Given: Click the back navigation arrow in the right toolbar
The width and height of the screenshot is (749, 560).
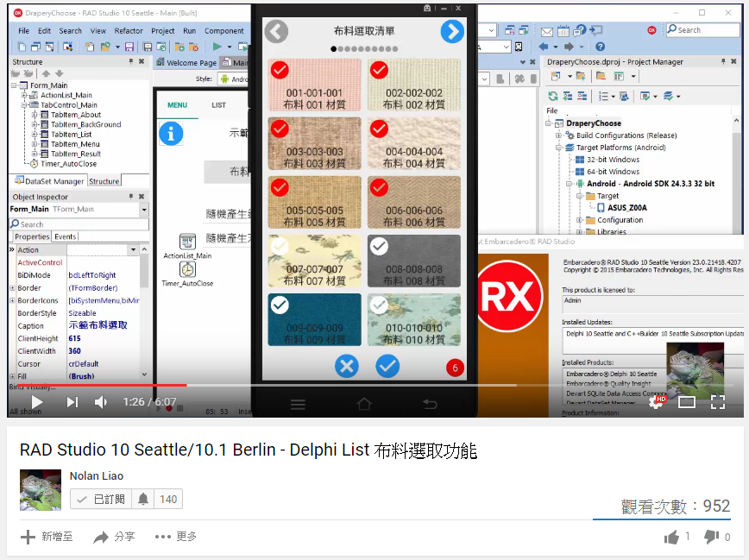Looking at the screenshot, I should click(x=543, y=47).
